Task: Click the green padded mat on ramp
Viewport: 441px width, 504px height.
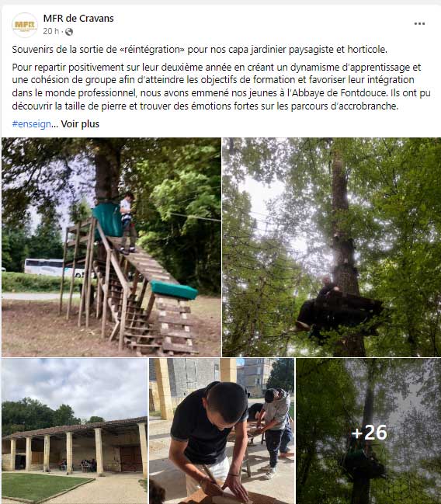Action: point(174,290)
